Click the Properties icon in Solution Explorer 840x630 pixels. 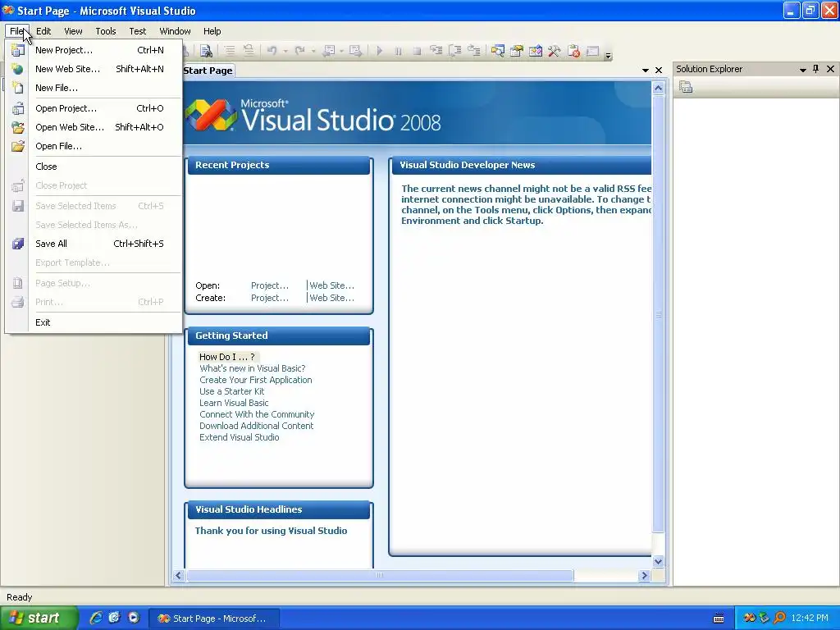coord(686,87)
